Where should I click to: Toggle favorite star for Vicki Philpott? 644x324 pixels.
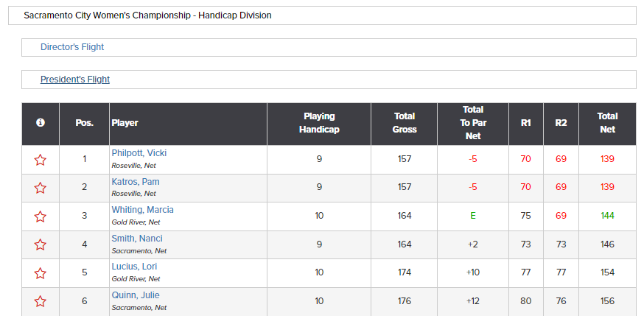41,160
